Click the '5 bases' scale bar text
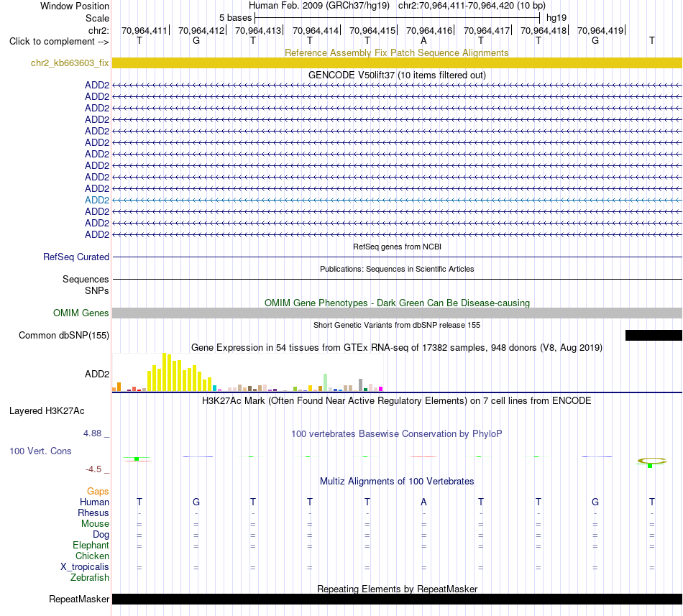The width and height of the screenshot is (683, 616). tap(235, 18)
